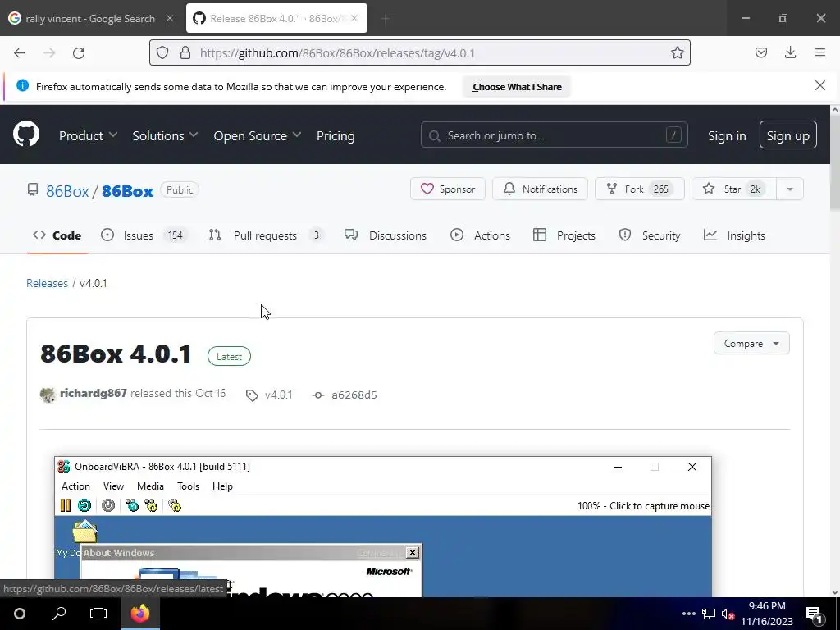Image resolution: width=840 pixels, height=630 pixels.
Task: Open the Pricing page
Action: coord(336,135)
